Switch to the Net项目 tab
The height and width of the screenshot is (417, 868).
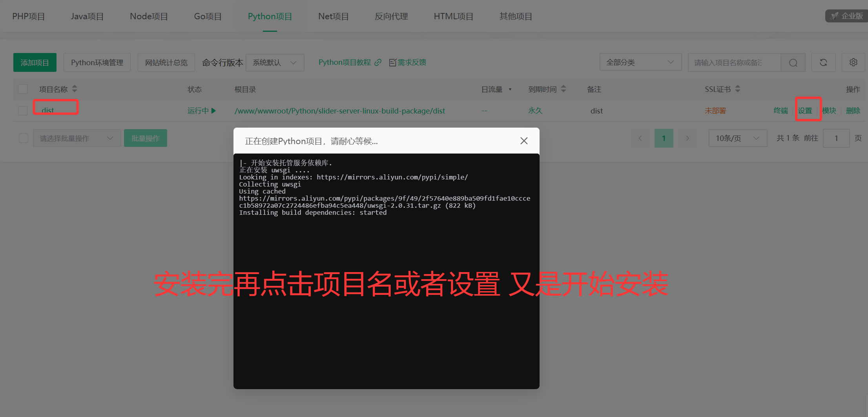click(334, 16)
